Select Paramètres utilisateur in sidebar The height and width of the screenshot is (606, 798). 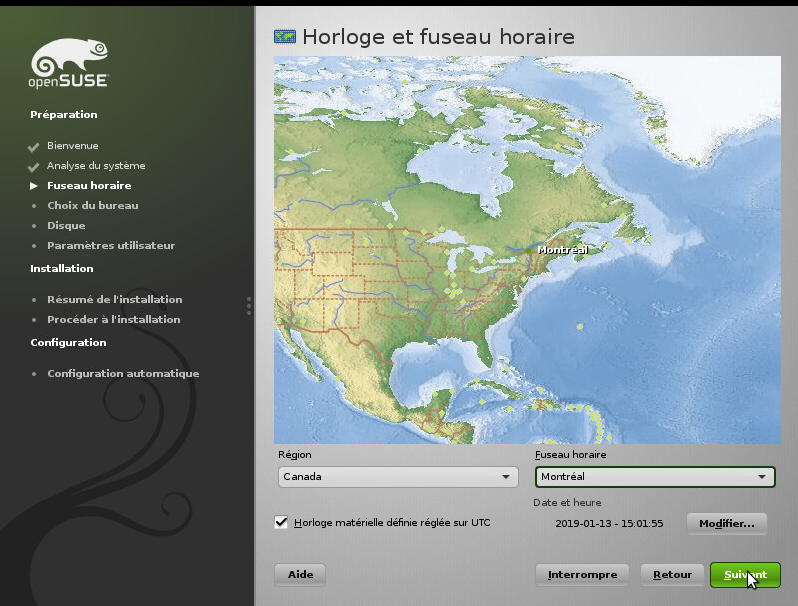pos(110,246)
